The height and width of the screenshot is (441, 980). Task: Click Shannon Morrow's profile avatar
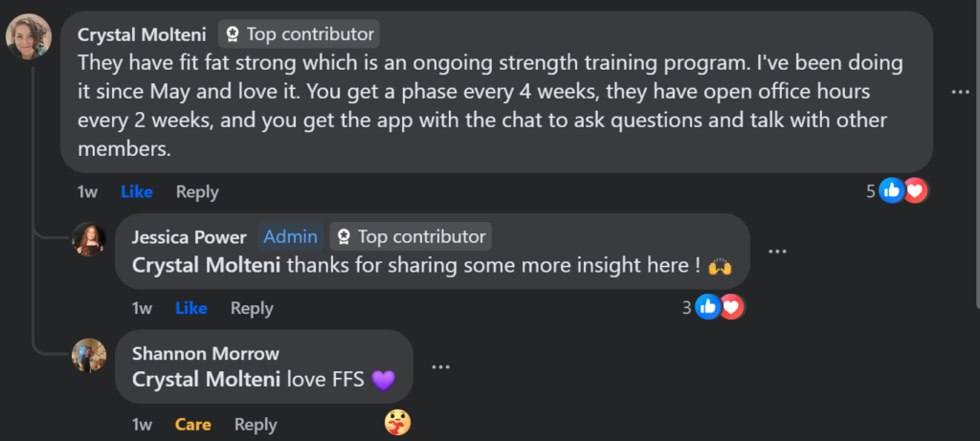(x=89, y=356)
